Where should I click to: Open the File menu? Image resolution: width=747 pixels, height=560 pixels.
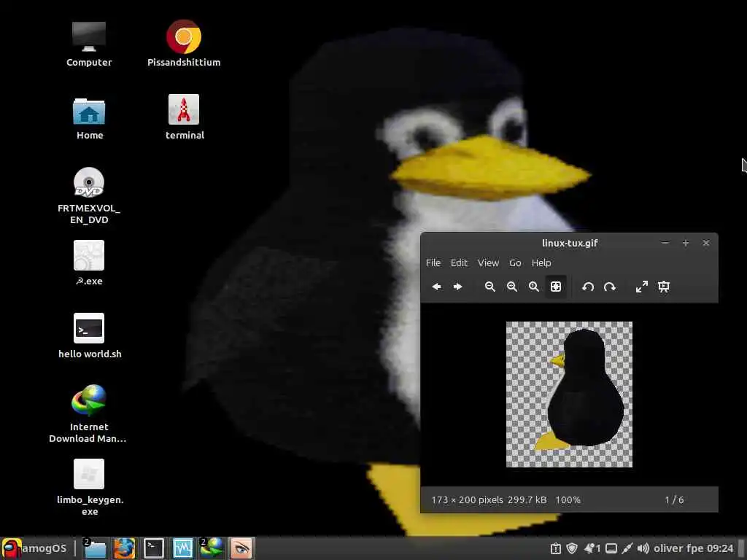[433, 262]
